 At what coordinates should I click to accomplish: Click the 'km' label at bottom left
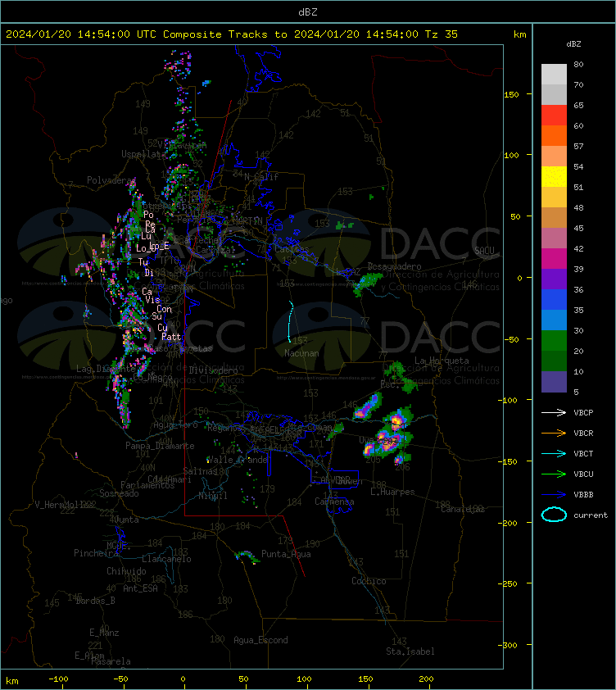(x=12, y=681)
